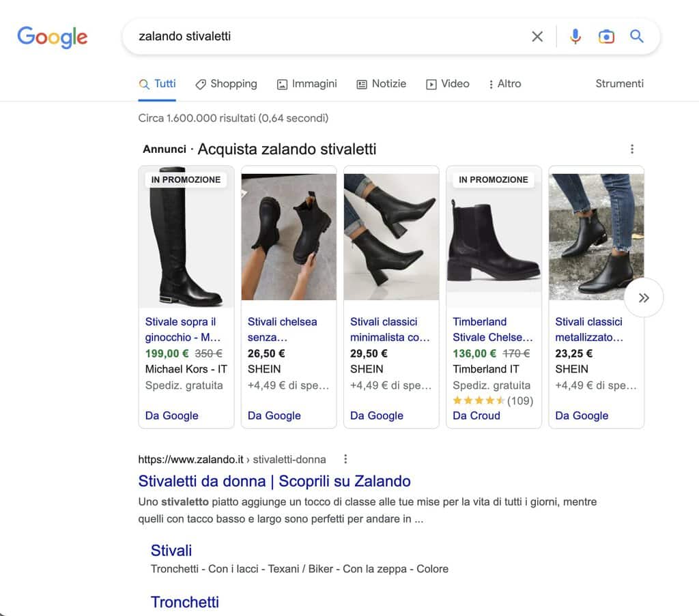Submit search with magnifying glass icon

coord(637,36)
